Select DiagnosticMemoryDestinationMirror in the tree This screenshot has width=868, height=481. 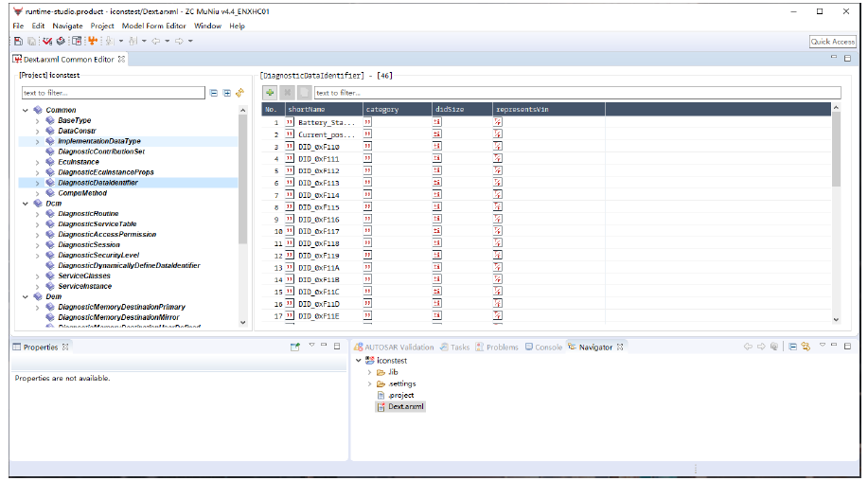tap(118, 318)
